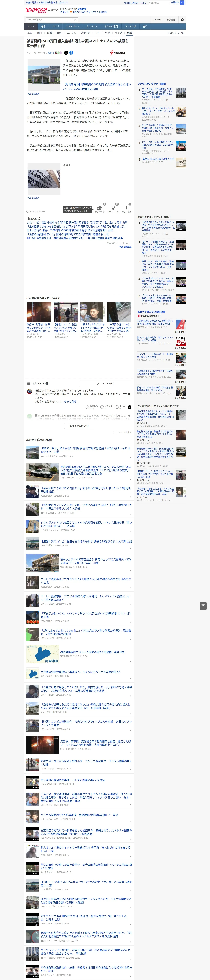Select the みんなの意見 navigation tab
210x980 pixels.
click(x=111, y=27)
